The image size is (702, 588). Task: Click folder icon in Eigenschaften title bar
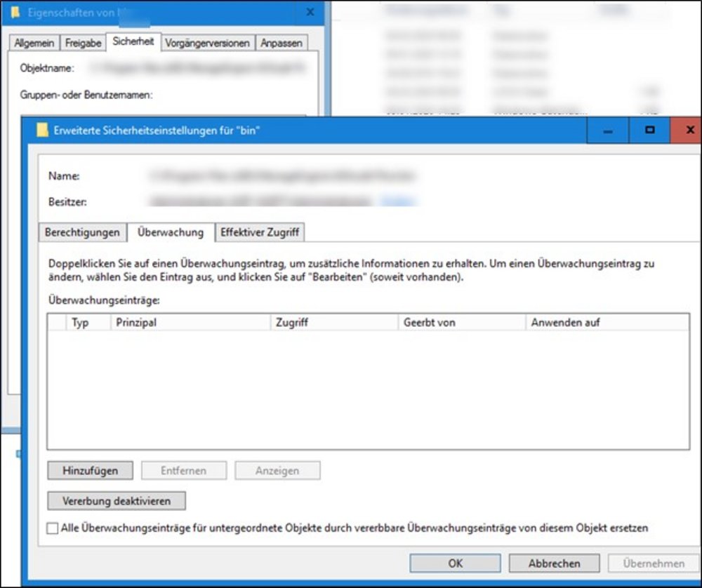tap(15, 13)
